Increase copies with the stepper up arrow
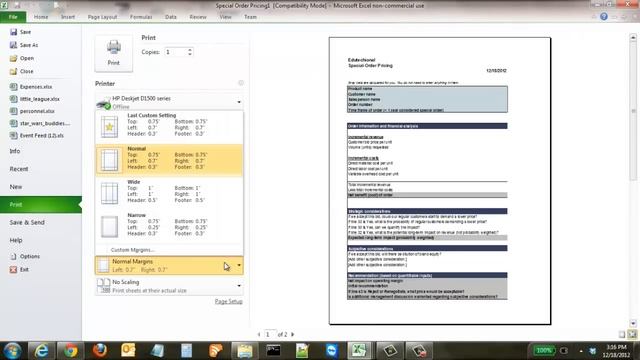Screen dimensions: 640x360 click(190, 50)
